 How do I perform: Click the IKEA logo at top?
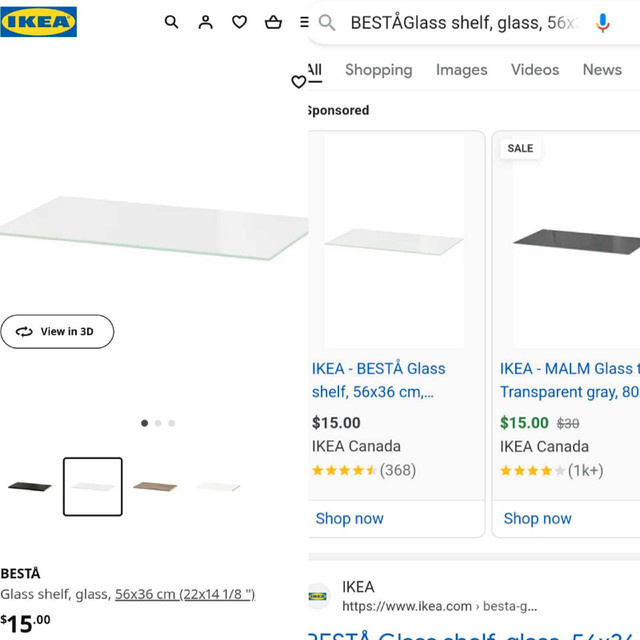coord(38,21)
